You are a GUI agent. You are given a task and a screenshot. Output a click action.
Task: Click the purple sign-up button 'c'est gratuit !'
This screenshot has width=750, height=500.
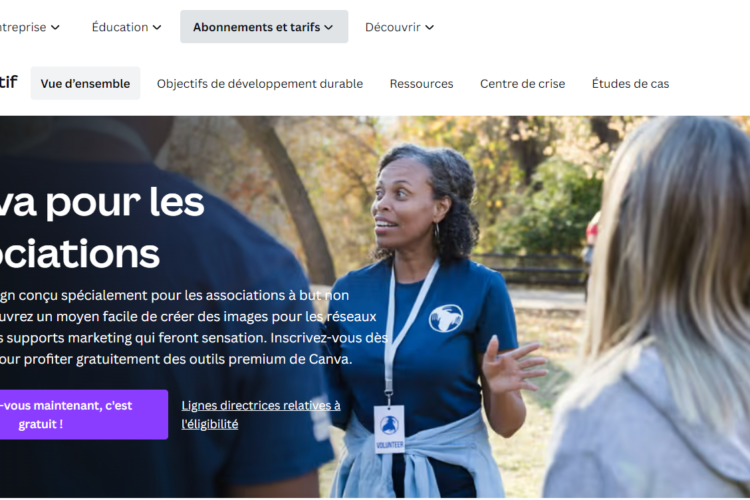83,415
